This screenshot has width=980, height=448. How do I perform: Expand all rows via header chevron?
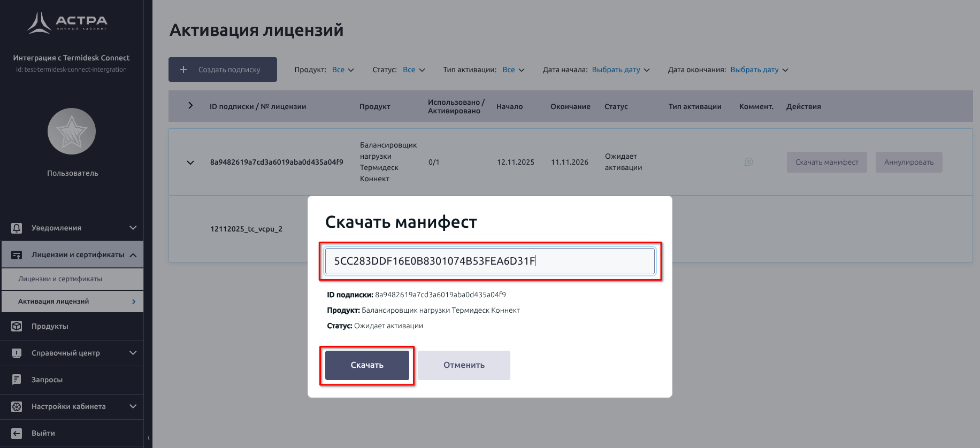pyautogui.click(x=190, y=106)
